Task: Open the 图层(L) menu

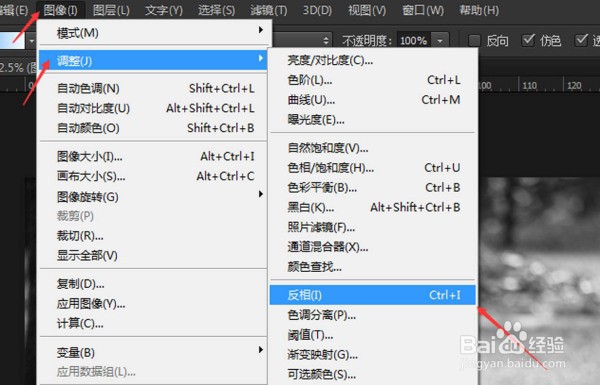Action: coord(111,10)
